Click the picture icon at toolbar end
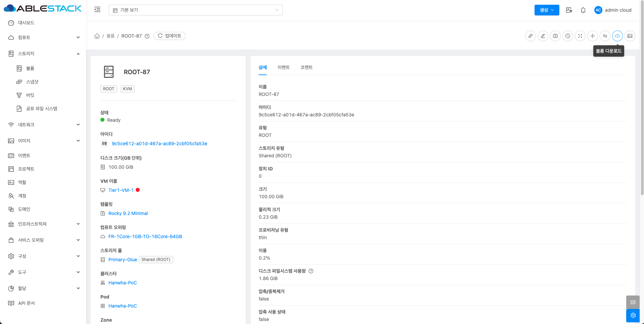644x324 pixels. [630, 36]
